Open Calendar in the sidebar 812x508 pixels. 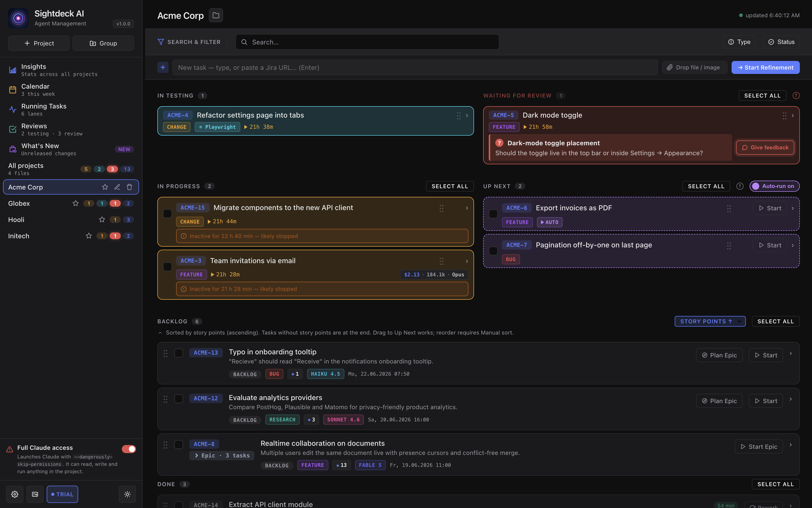click(x=71, y=90)
